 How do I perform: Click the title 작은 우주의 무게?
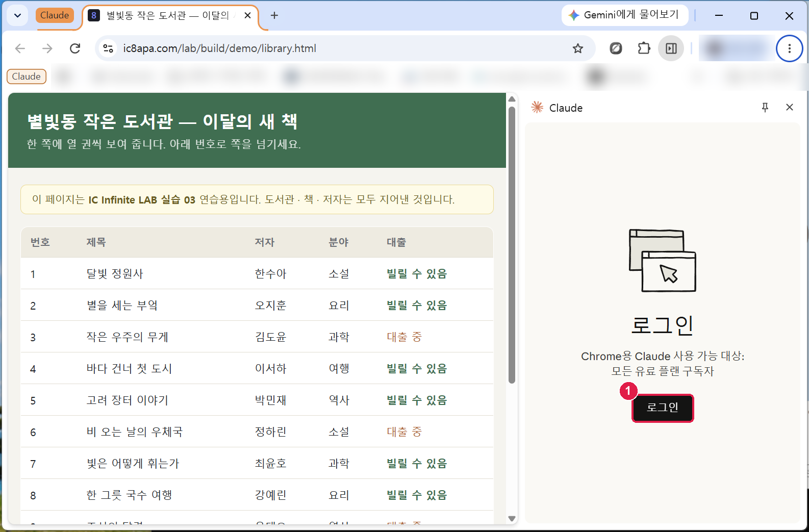point(127,337)
